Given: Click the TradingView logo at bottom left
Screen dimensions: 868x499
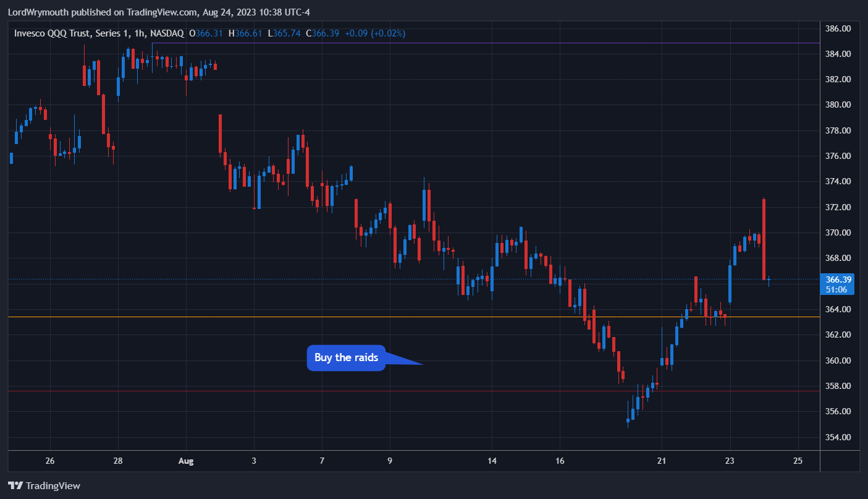Looking at the screenshot, I should 44,485.
